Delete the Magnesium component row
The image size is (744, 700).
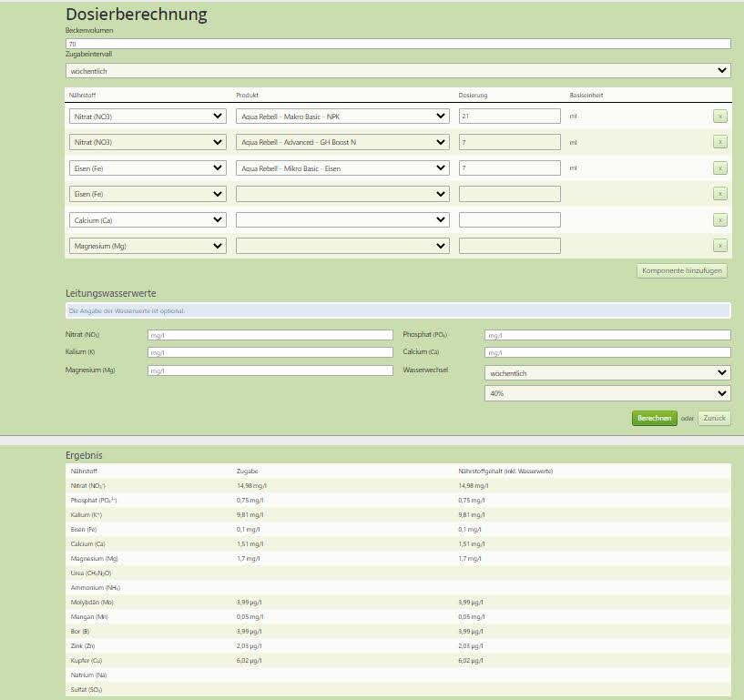click(719, 246)
